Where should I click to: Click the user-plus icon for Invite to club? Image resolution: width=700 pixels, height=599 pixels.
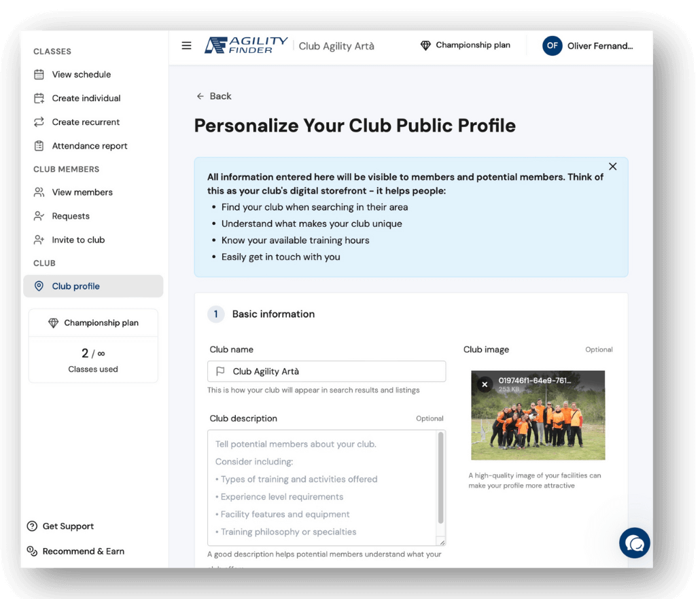(39, 240)
